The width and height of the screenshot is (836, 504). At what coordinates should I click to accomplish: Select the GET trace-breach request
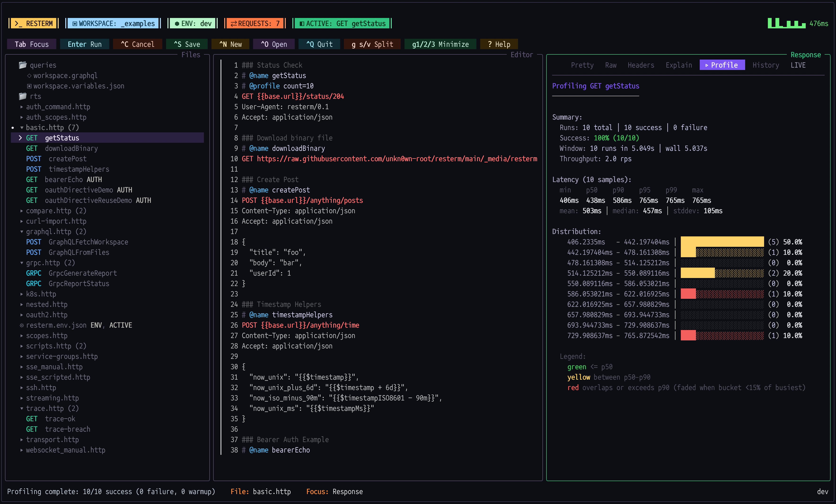(x=58, y=429)
